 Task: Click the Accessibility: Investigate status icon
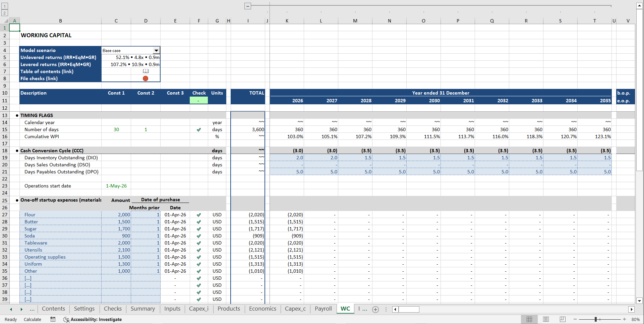pyautogui.click(x=93, y=319)
